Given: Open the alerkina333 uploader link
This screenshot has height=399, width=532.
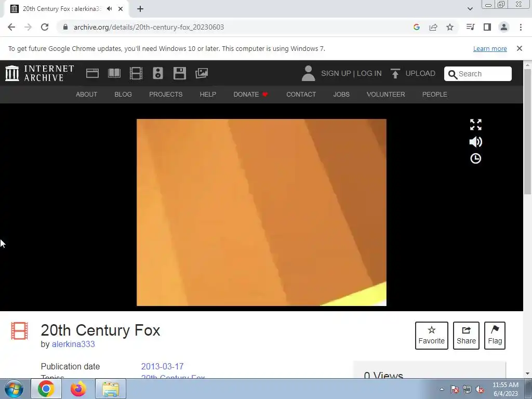Looking at the screenshot, I should coord(73,344).
